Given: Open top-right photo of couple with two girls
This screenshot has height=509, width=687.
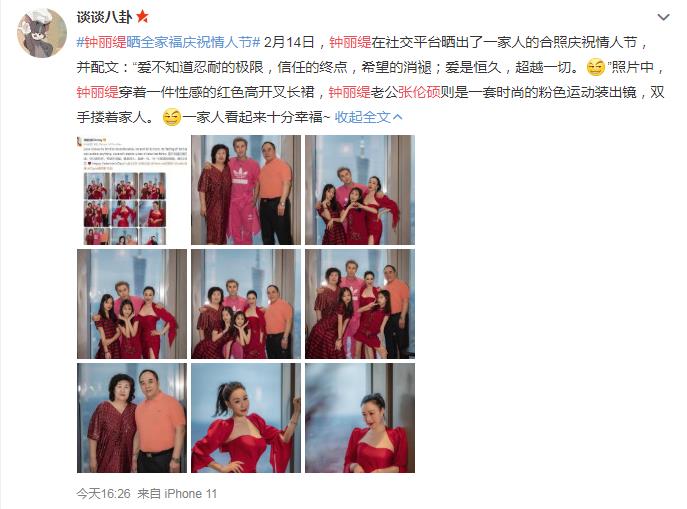Looking at the screenshot, I should point(360,190).
